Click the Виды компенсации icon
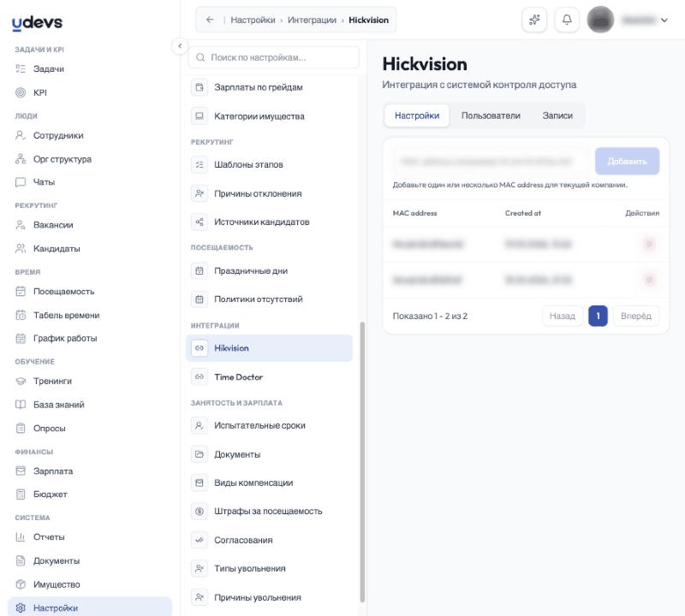The height and width of the screenshot is (616, 685). pyautogui.click(x=200, y=483)
